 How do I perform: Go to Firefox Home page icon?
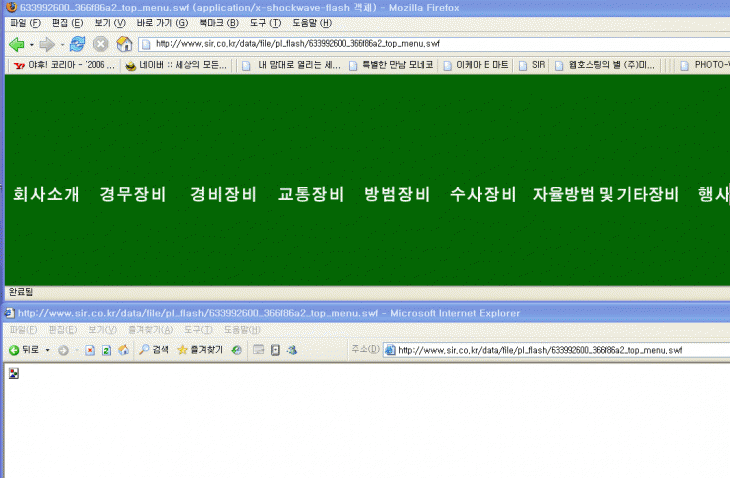coord(124,44)
